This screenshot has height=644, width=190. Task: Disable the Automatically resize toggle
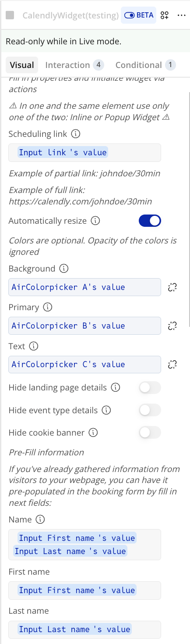click(x=150, y=221)
